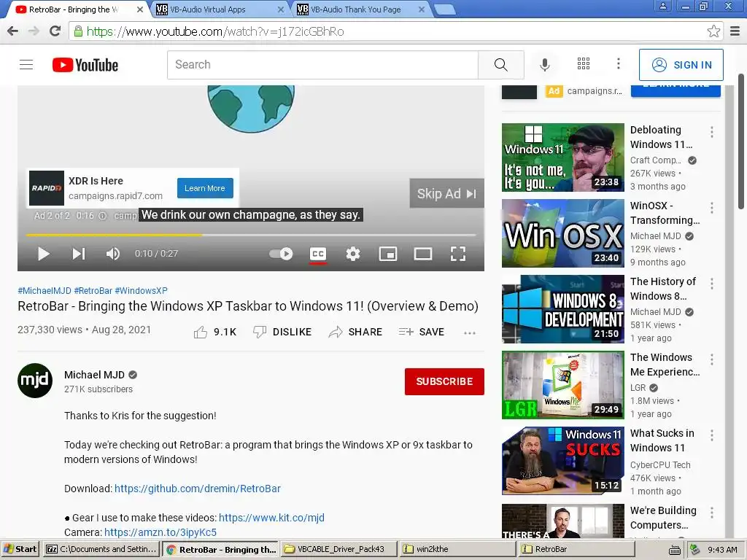Reload the page with refresh icon
Screen dimensions: 747x560
click(x=55, y=31)
